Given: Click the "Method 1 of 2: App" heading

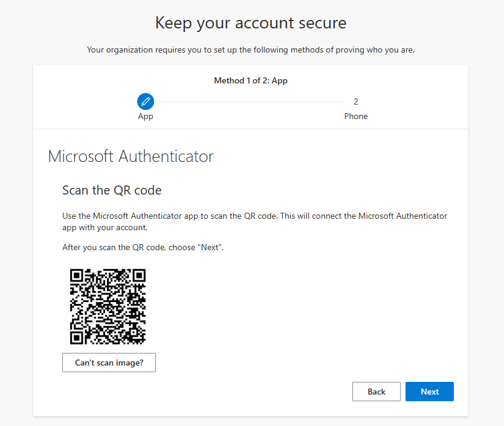Looking at the screenshot, I should 251,80.
